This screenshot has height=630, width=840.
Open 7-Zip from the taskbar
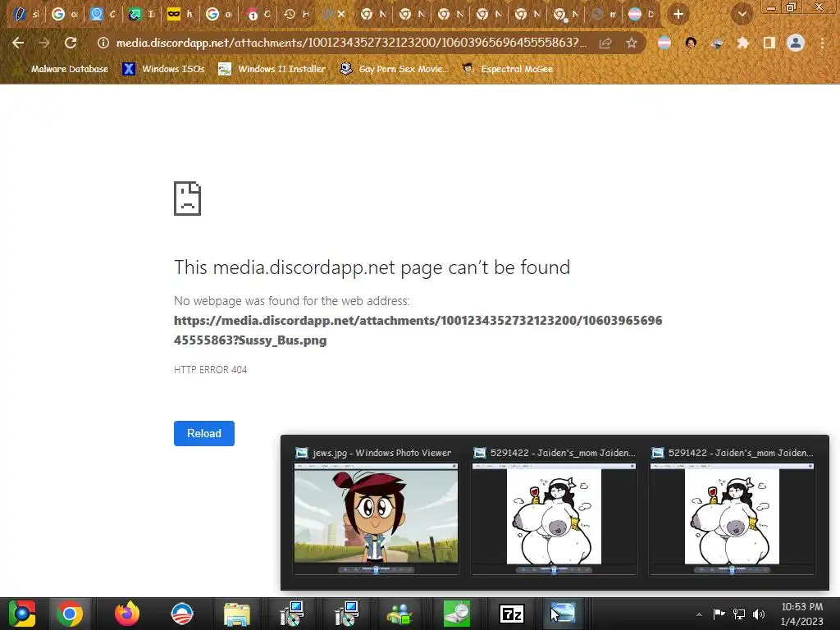[511, 614]
